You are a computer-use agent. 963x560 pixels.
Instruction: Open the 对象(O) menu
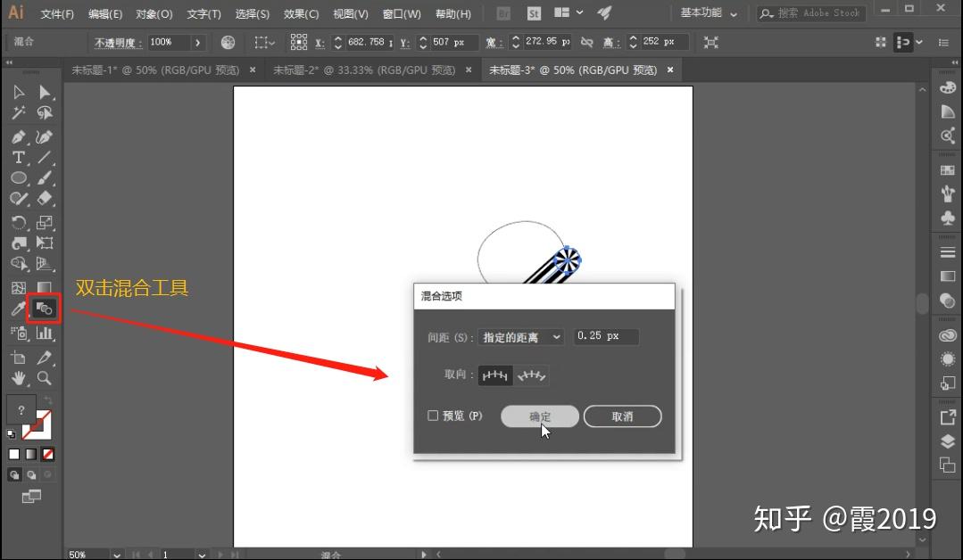[154, 13]
